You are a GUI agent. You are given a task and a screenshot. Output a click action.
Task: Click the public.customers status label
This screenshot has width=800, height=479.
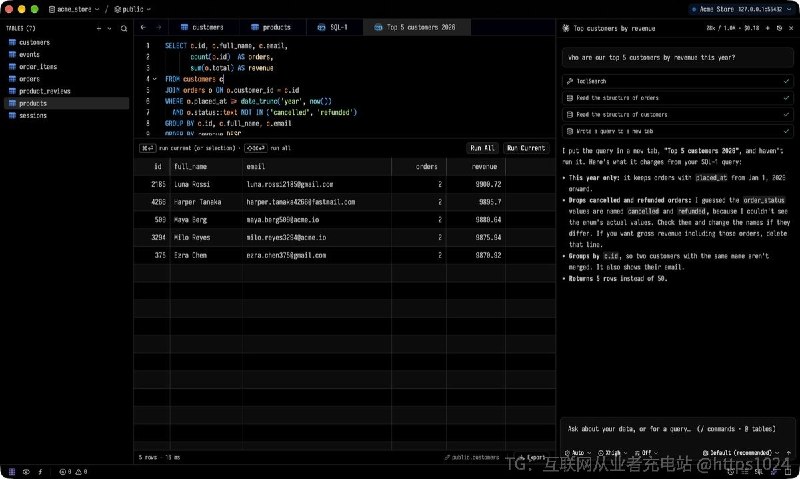pos(471,457)
